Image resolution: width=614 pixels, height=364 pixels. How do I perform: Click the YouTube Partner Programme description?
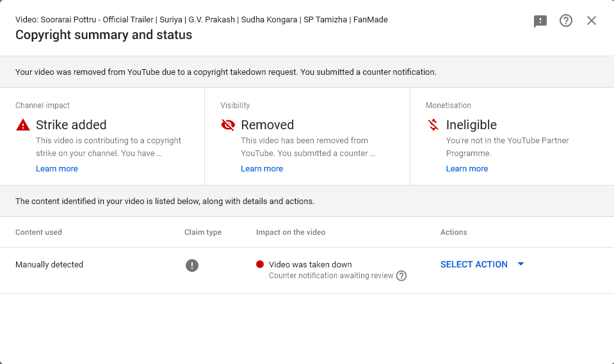(508, 146)
